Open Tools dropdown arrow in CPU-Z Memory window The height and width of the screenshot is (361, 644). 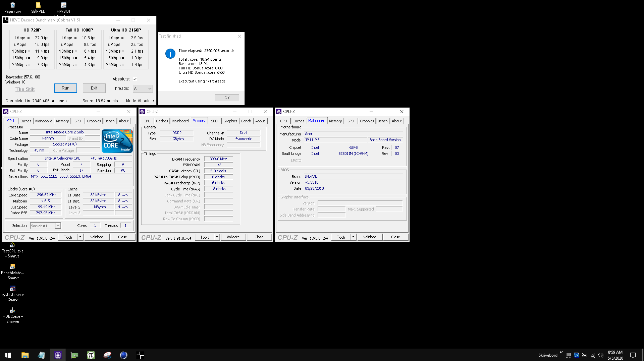[x=217, y=237]
